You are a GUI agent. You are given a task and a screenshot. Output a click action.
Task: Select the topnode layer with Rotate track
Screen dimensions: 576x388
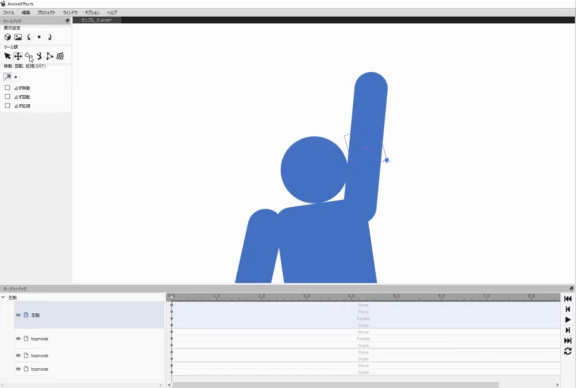click(89, 338)
